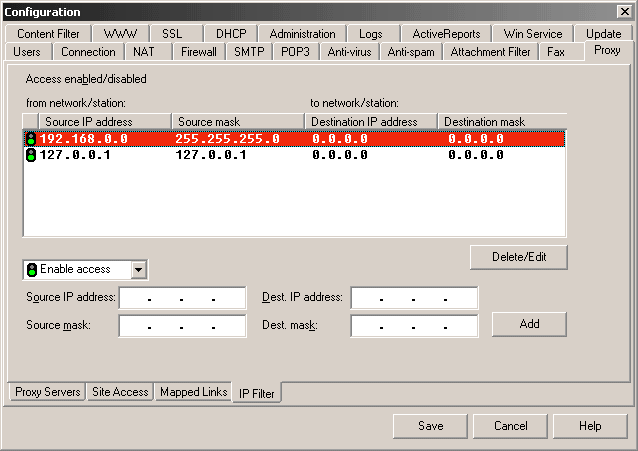
Task: Go to the Firewall tab
Action: click(x=199, y=52)
